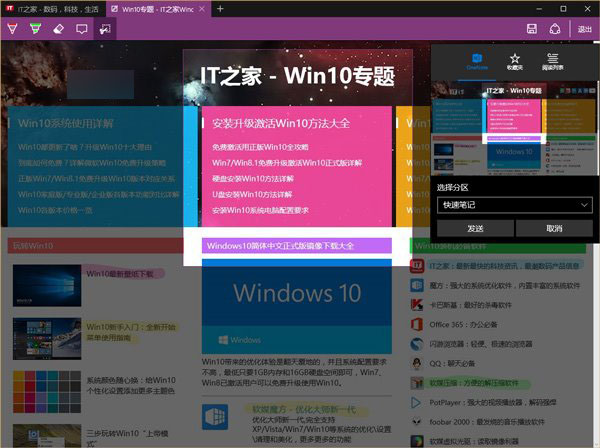This screenshot has height=448, width=600.
Task: Click Windows10简体中文正式版镜像下载大全 banner
Action: click(x=297, y=246)
